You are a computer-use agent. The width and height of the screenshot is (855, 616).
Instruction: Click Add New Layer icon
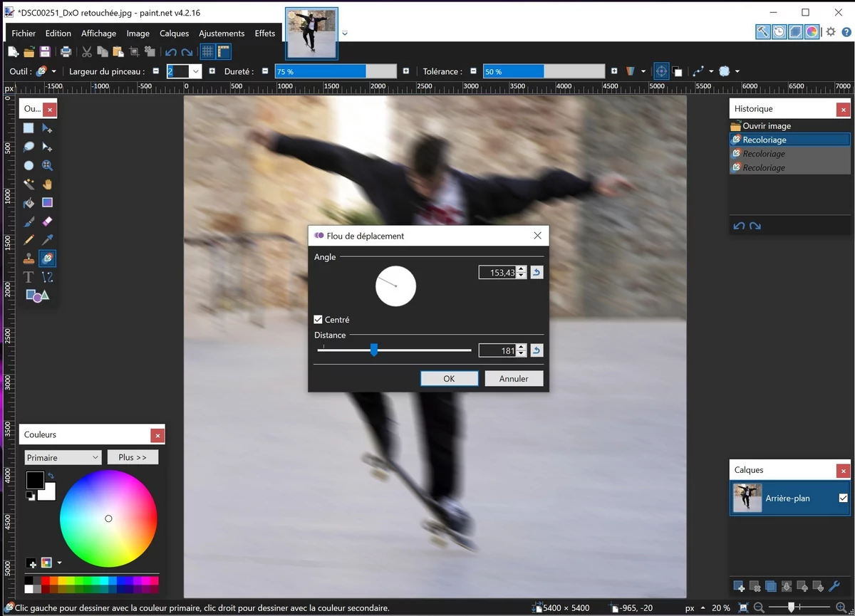click(x=740, y=587)
